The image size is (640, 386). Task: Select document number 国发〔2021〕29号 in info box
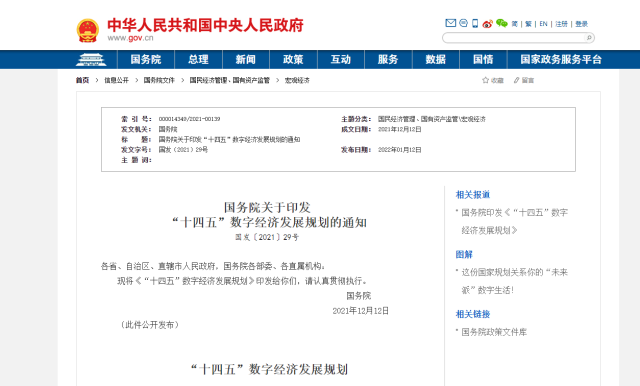pyautogui.click(x=183, y=150)
